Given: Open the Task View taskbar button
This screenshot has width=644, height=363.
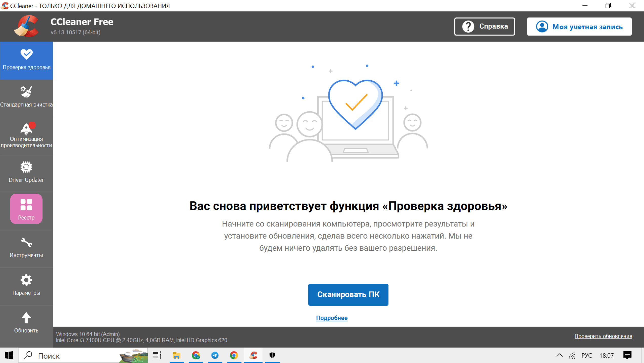Looking at the screenshot, I should [157, 355].
